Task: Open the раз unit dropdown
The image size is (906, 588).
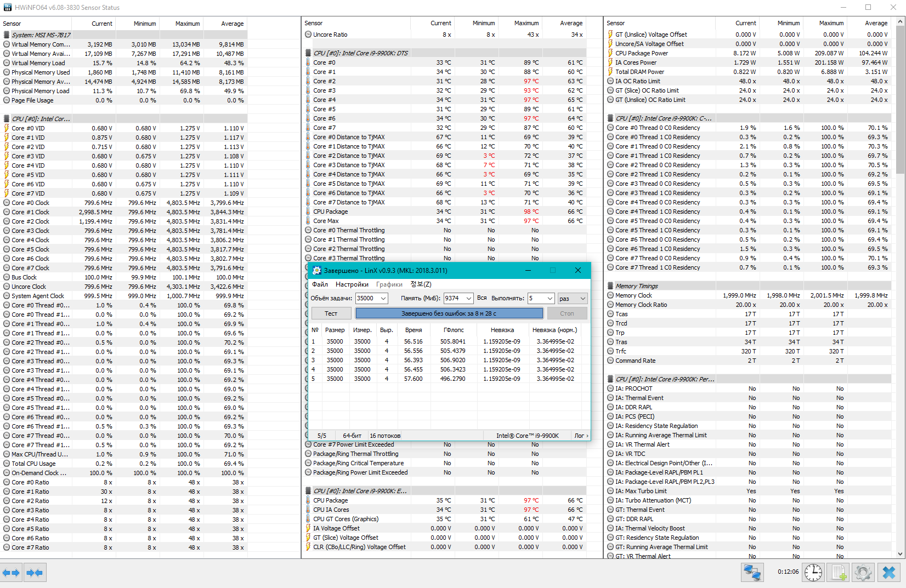Action: 573,298
